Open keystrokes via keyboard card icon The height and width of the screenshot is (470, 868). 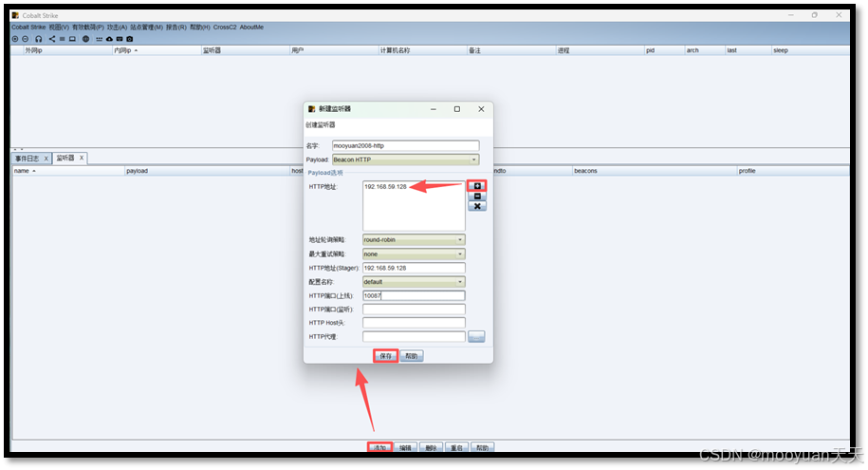point(119,39)
